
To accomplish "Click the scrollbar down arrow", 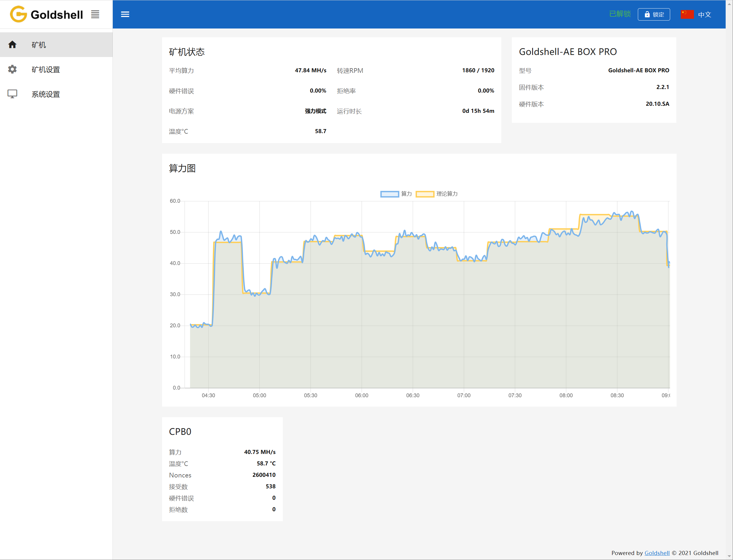I will click(x=729, y=556).
